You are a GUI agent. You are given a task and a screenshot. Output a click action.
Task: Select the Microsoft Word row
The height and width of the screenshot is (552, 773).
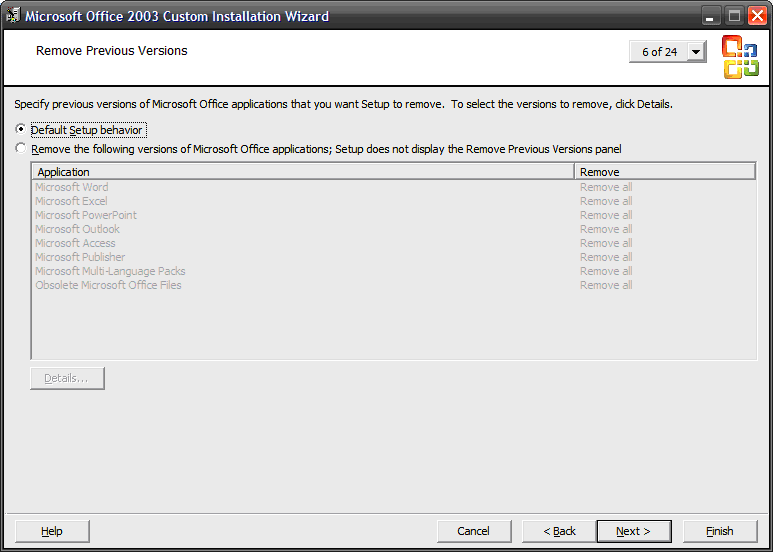coord(72,187)
